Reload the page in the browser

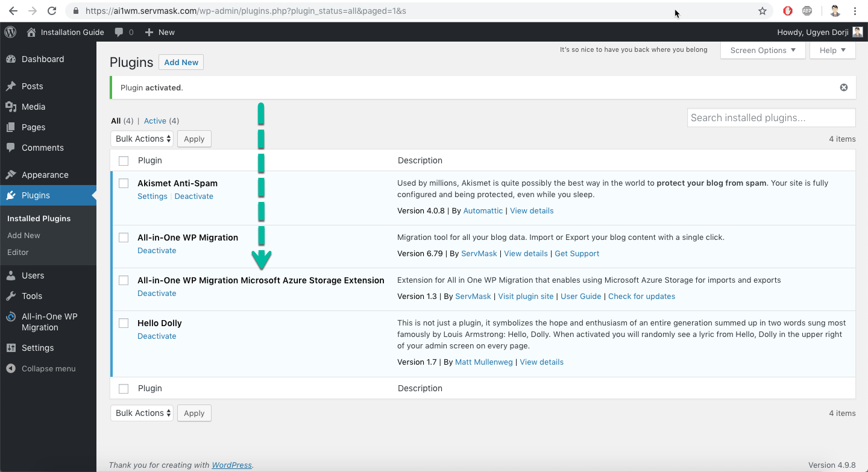pos(52,11)
